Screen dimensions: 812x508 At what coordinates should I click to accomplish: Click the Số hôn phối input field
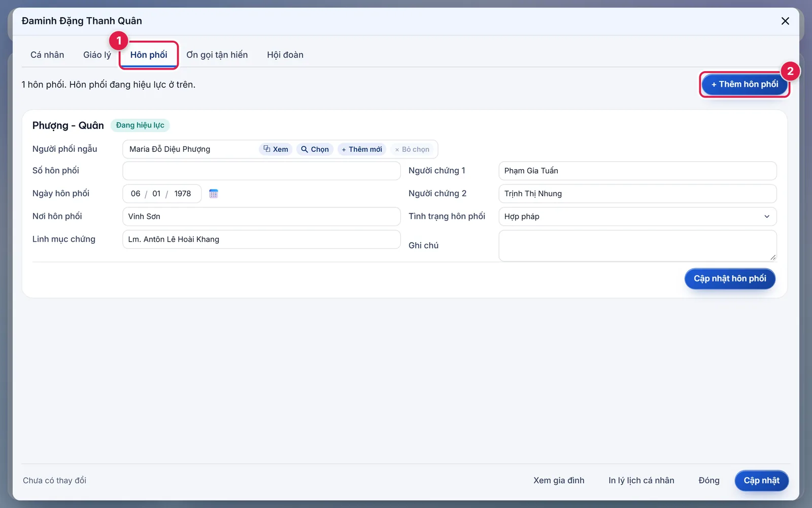tap(261, 171)
